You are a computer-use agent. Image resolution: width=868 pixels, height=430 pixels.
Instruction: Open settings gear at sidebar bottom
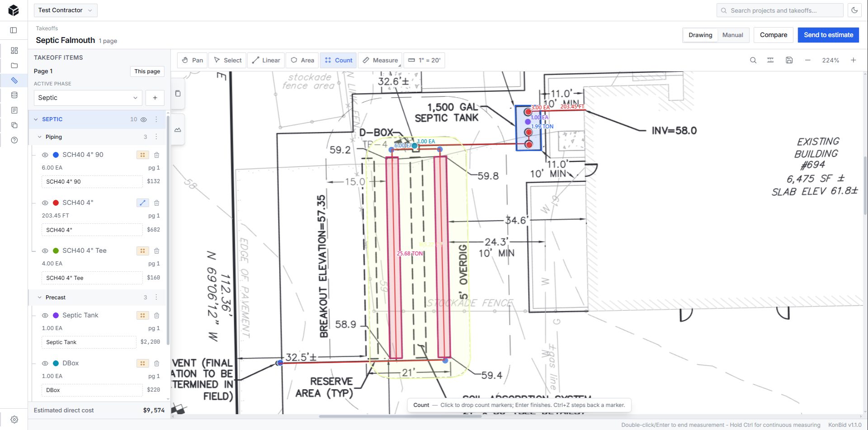point(14,420)
